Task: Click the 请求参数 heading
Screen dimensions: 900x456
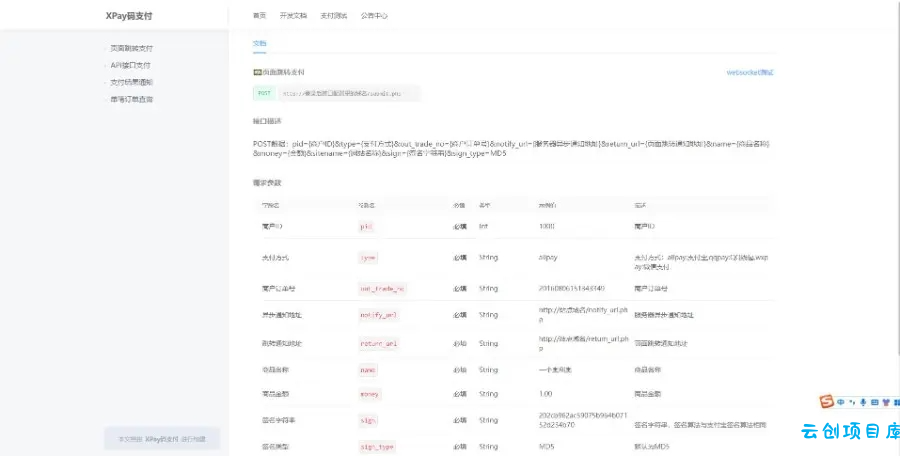Action: (x=267, y=183)
